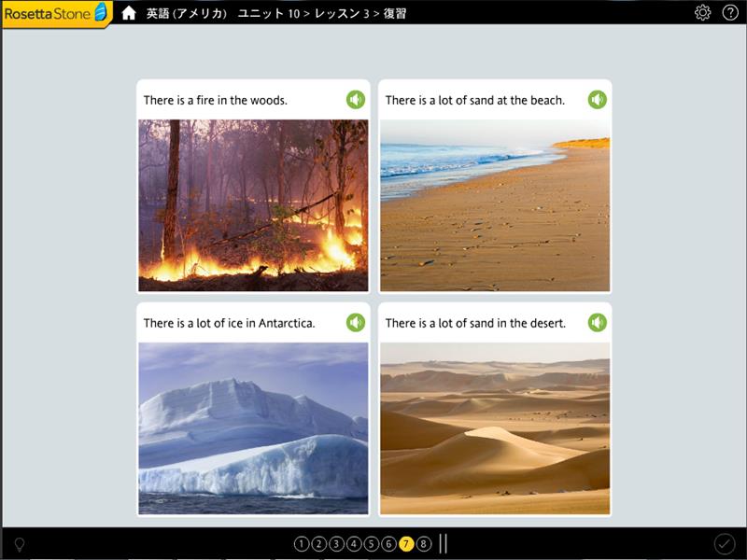Pause the lesson with pause icon
The image size is (747, 560).
[x=443, y=543]
